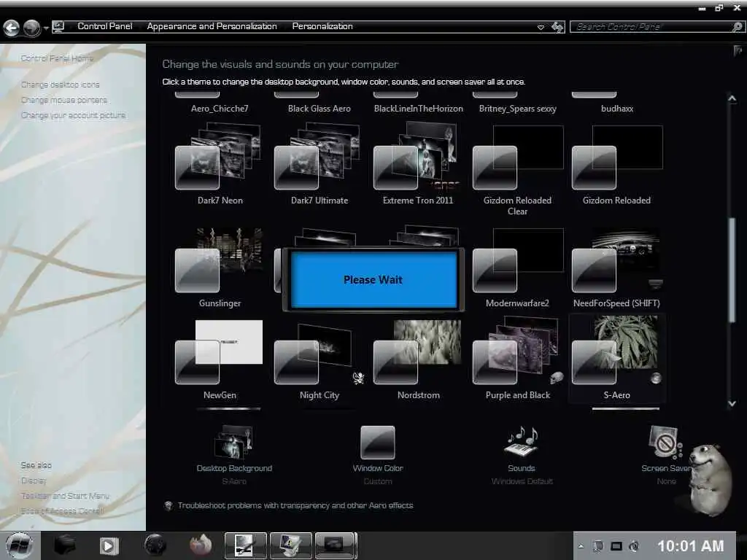Open Troubleshoot problems with transparency link
This screenshot has width=747, height=560.
[295, 505]
